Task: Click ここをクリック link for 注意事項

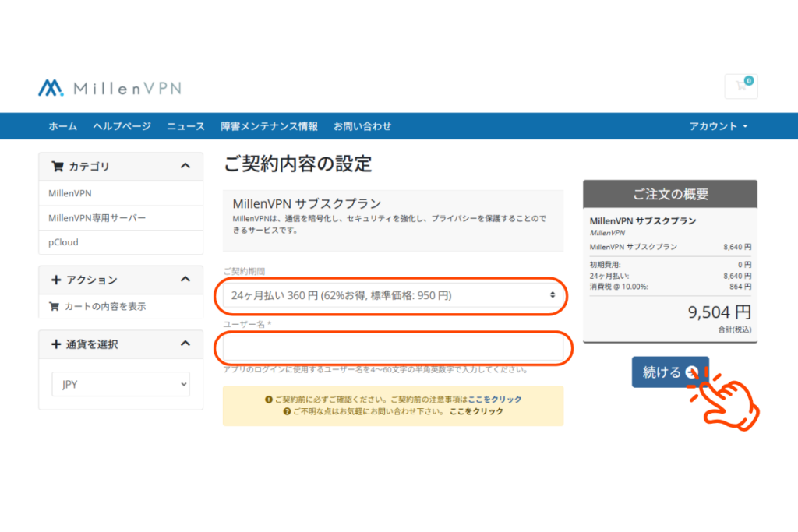Action: 495,399
